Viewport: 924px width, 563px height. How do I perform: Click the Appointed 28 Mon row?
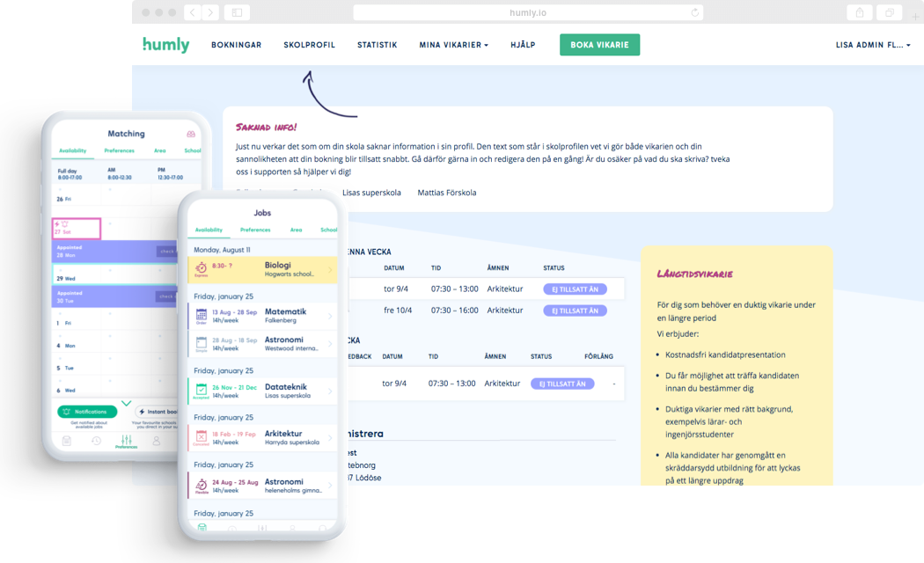(x=115, y=252)
